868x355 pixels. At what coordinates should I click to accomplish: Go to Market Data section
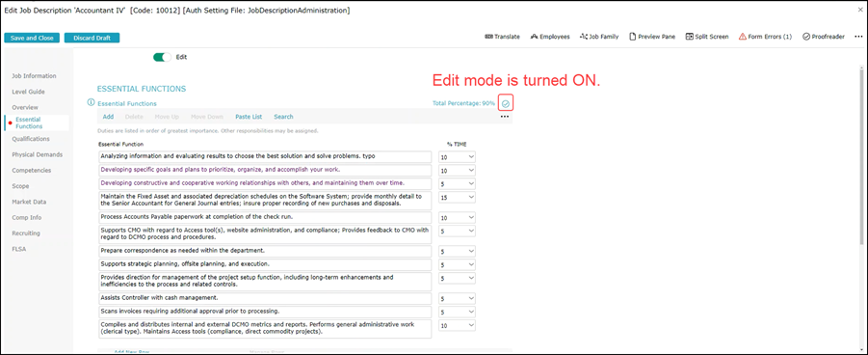pos(29,202)
